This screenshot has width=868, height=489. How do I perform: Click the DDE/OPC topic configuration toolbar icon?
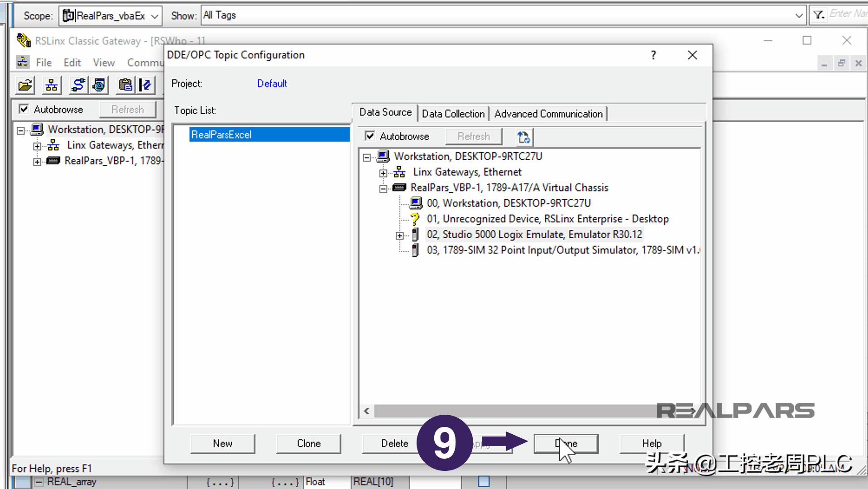(x=146, y=85)
